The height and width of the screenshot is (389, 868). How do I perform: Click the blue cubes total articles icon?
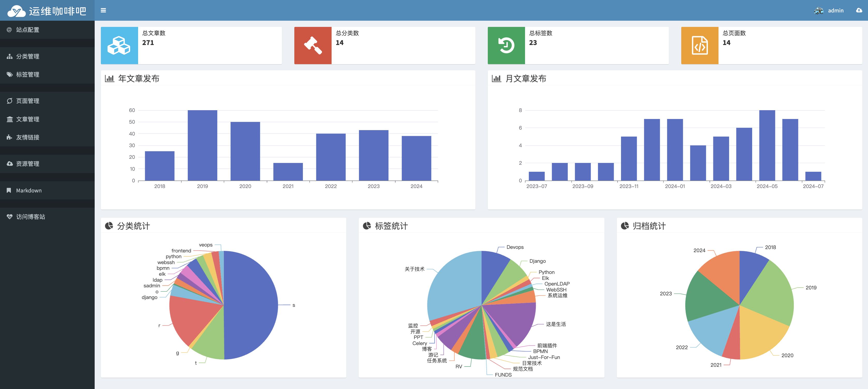click(119, 46)
